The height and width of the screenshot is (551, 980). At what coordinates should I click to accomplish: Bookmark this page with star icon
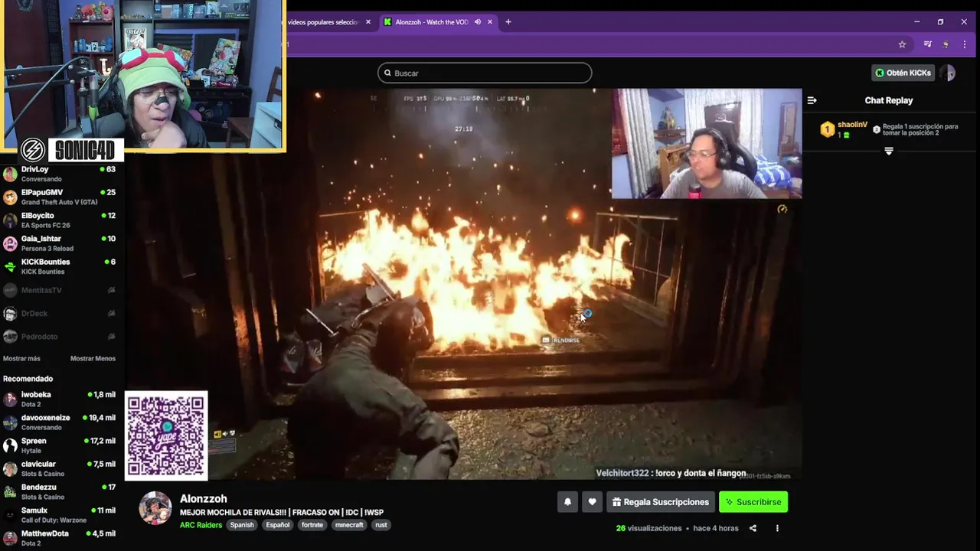pyautogui.click(x=902, y=44)
